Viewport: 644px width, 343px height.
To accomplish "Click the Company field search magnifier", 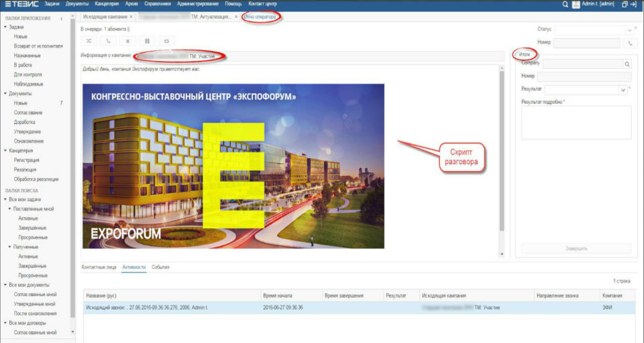I will pyautogui.click(x=627, y=64).
